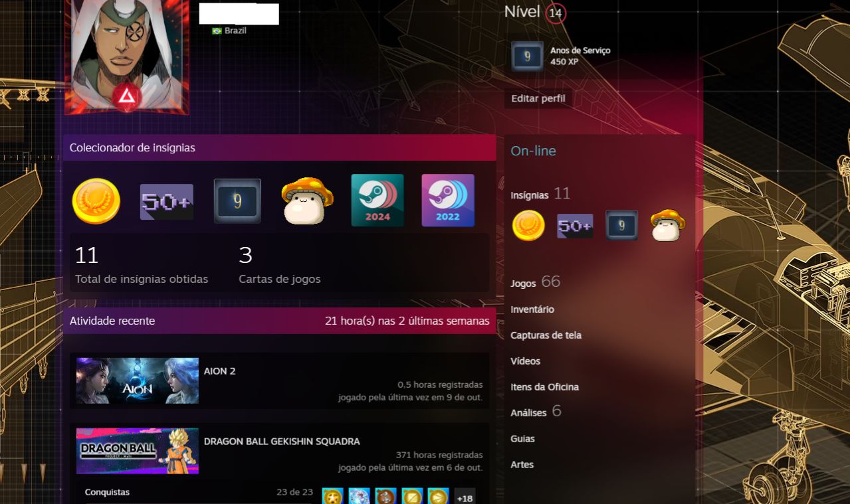Screen dimensions: 850x504
Task: Open Conquistas for Dragon Ball
Action: [x=107, y=493]
